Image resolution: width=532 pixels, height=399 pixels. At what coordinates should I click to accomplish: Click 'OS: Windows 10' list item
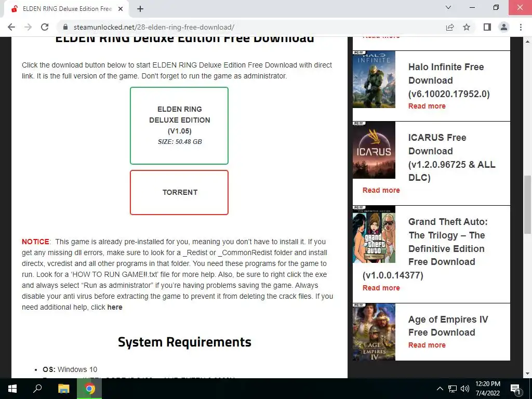(x=70, y=369)
